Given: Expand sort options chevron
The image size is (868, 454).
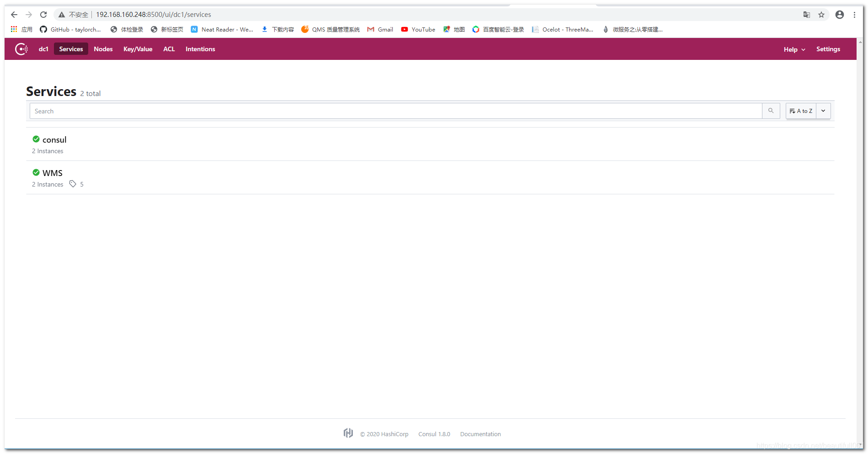Looking at the screenshot, I should 823,111.
